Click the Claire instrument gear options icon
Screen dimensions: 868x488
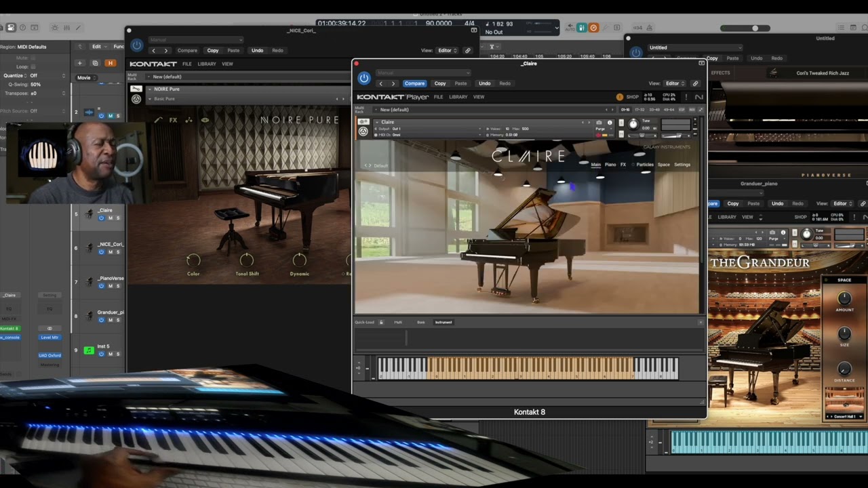point(363,122)
